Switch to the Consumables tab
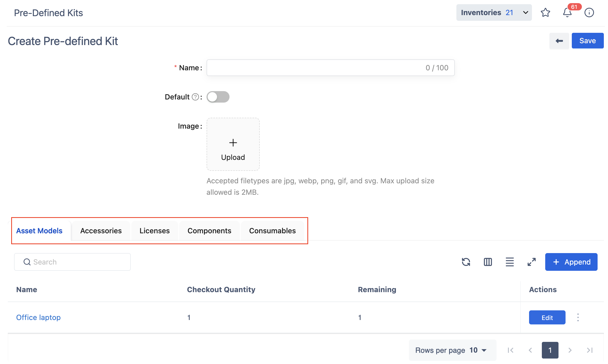Image resolution: width=608 pixels, height=364 pixels. [x=272, y=231]
